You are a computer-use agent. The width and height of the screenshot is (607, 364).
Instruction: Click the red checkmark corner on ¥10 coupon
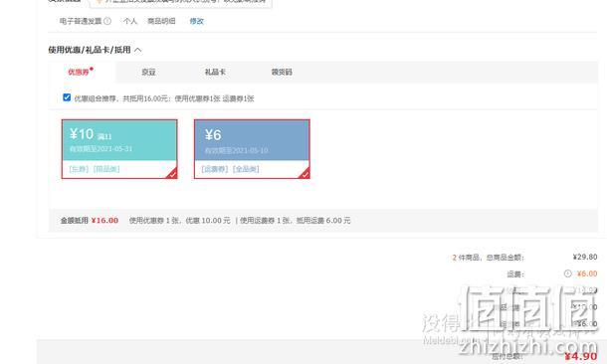tap(172, 173)
